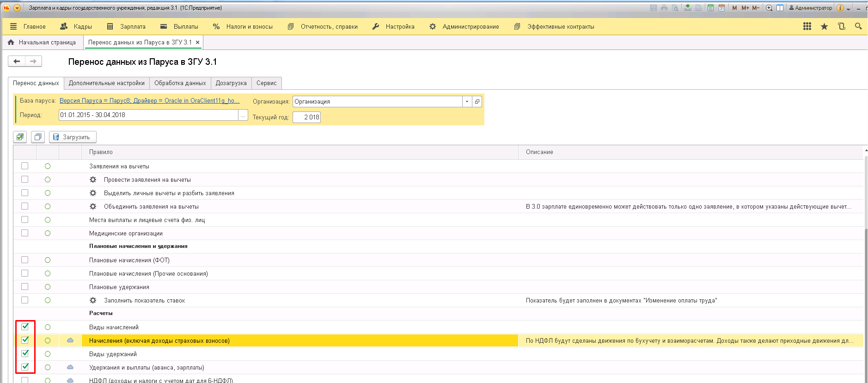Open the calculator icon in title bar
Screen dimensions: 868x383
(710, 8)
